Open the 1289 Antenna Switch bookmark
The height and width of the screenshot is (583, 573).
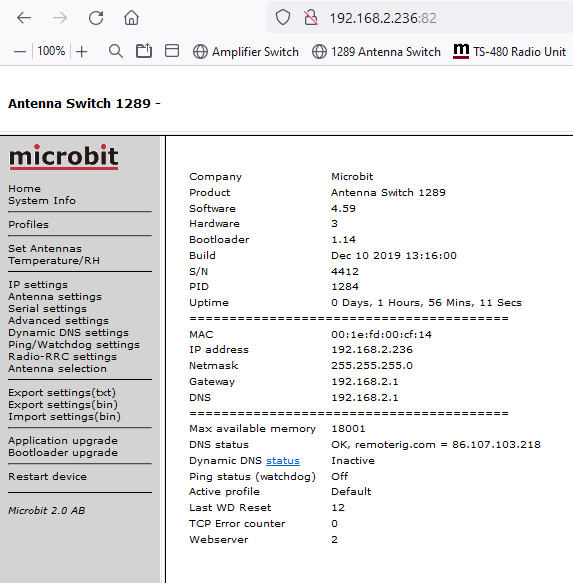tap(376, 52)
